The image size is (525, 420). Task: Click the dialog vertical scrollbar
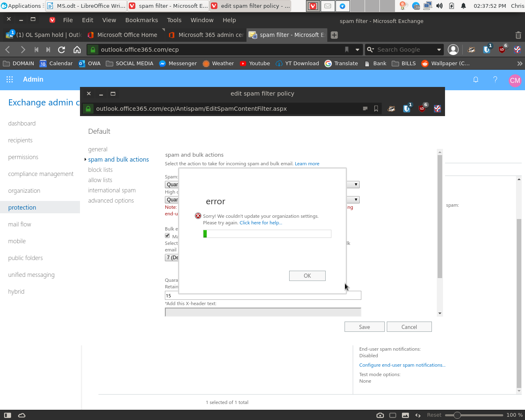440,233
